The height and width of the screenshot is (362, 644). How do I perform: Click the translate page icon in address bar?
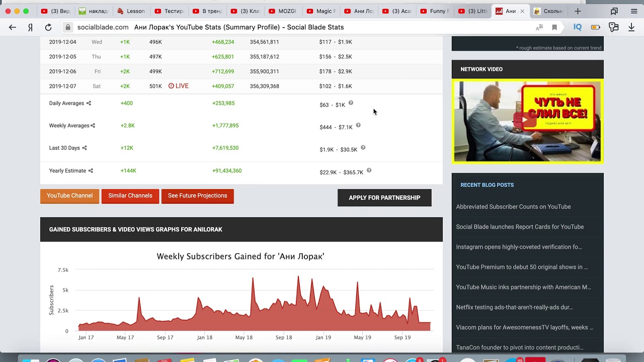[539, 27]
